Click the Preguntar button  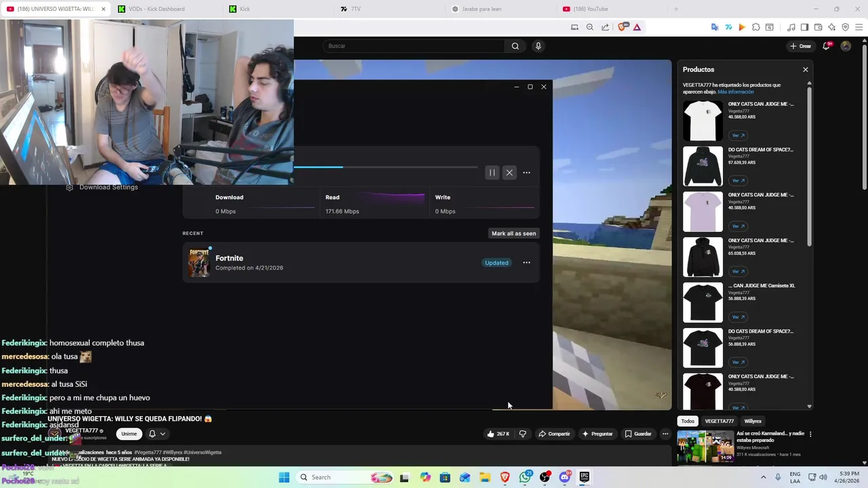(597, 434)
